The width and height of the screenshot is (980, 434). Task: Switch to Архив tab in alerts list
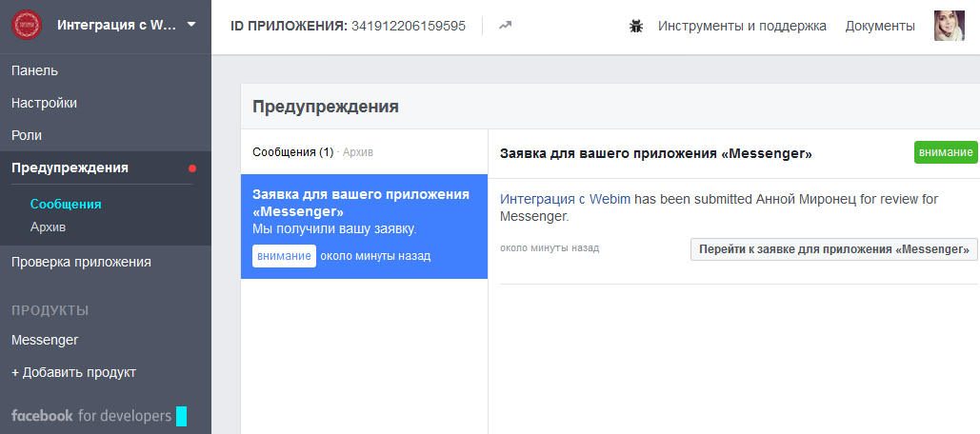(x=357, y=151)
